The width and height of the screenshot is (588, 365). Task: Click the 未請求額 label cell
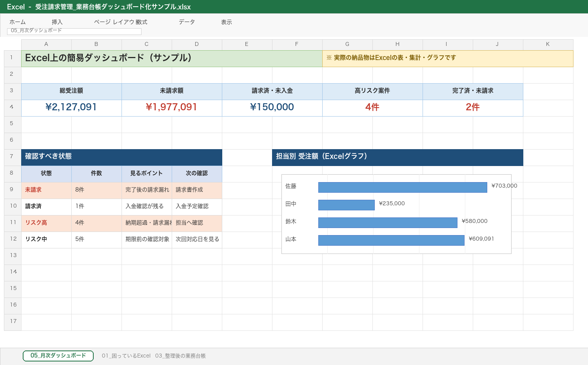coord(172,91)
